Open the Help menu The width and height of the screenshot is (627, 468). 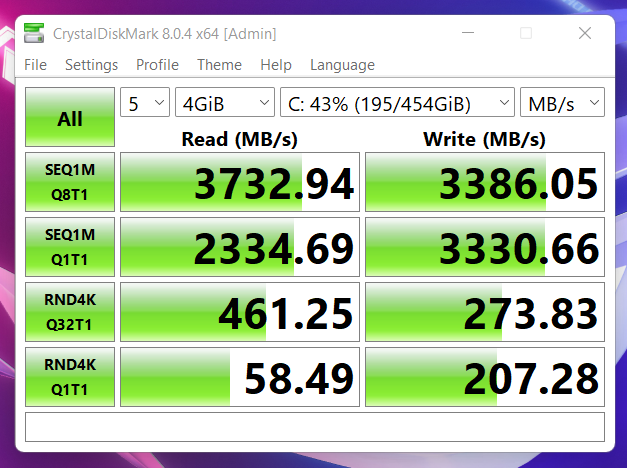275,65
